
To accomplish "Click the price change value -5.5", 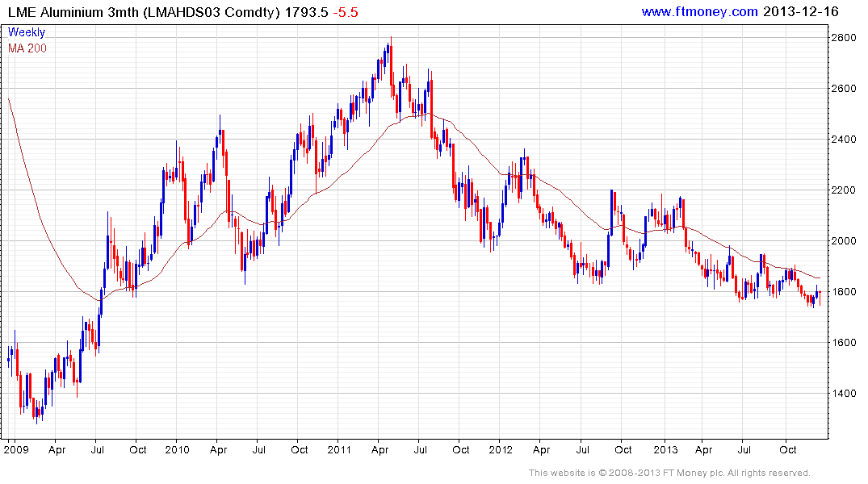I will [346, 12].
